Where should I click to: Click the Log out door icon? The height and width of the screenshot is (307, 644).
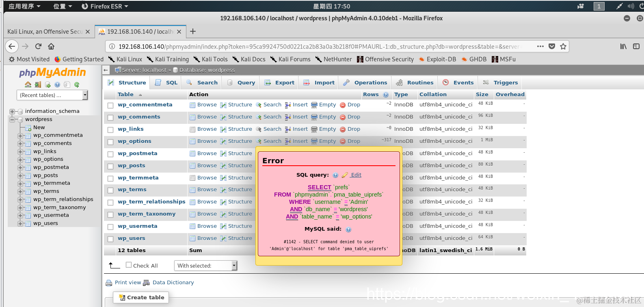38,84
